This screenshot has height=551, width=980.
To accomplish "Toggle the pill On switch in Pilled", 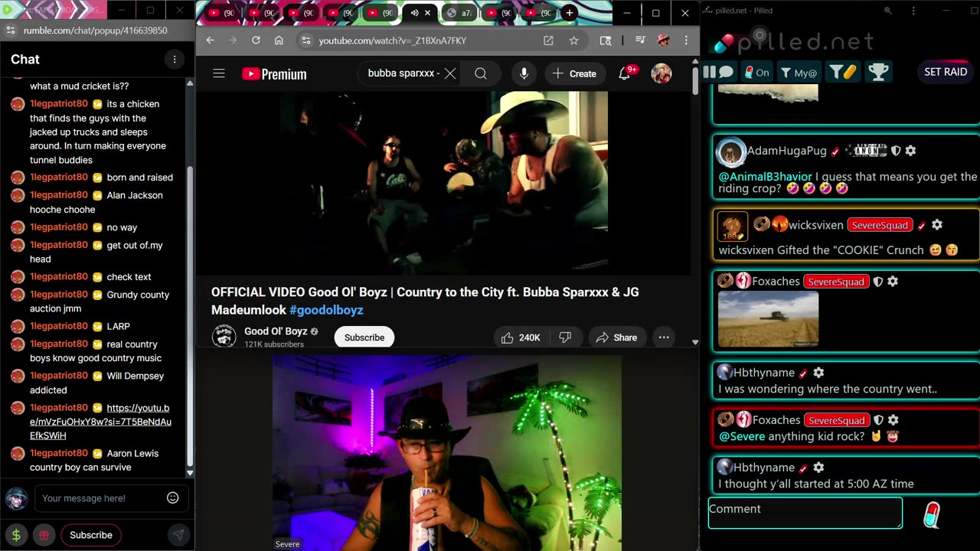I will pos(756,72).
